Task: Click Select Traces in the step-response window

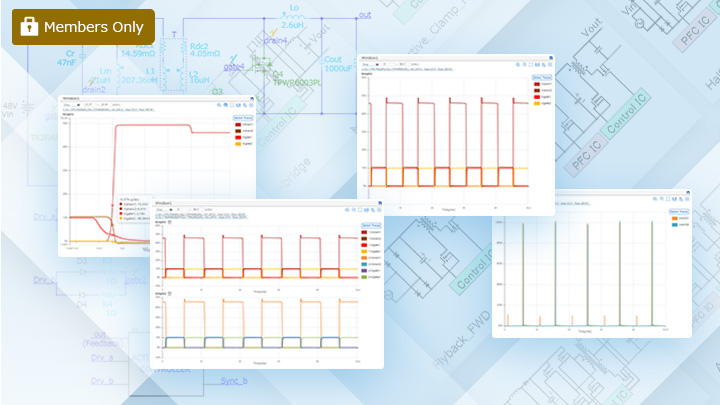Action: [243, 118]
